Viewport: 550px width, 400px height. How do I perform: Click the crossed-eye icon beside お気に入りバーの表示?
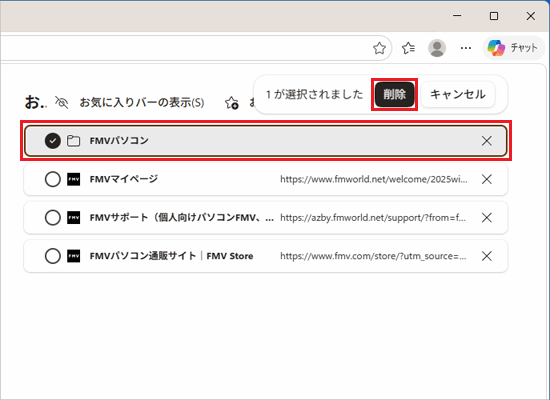click(62, 102)
